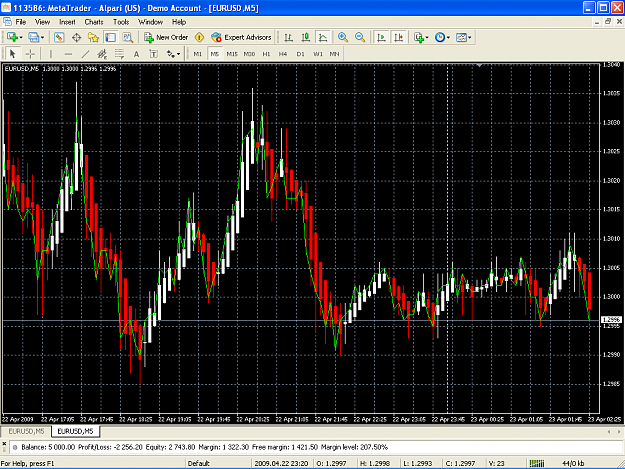Open the Tools menu
This screenshot has width=625, height=469.
(x=121, y=22)
